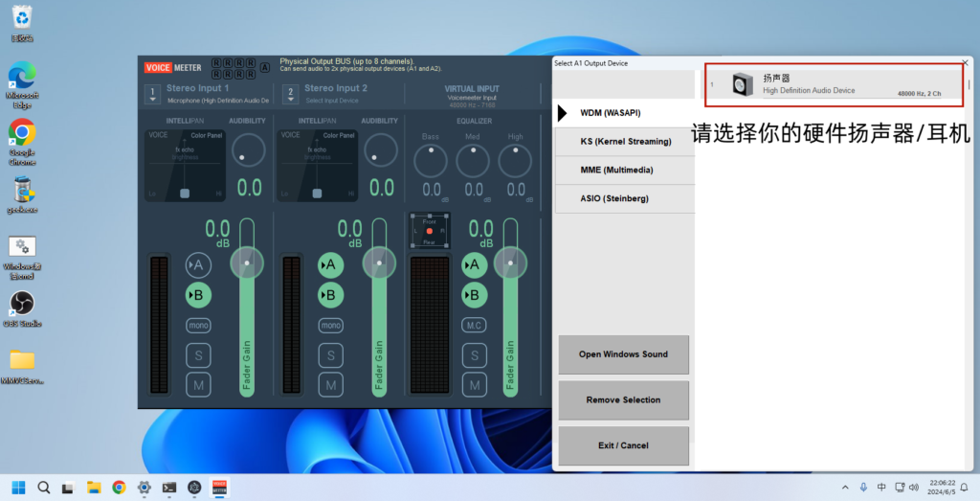
Task: Open File Explorer from the taskbar
Action: click(x=94, y=488)
